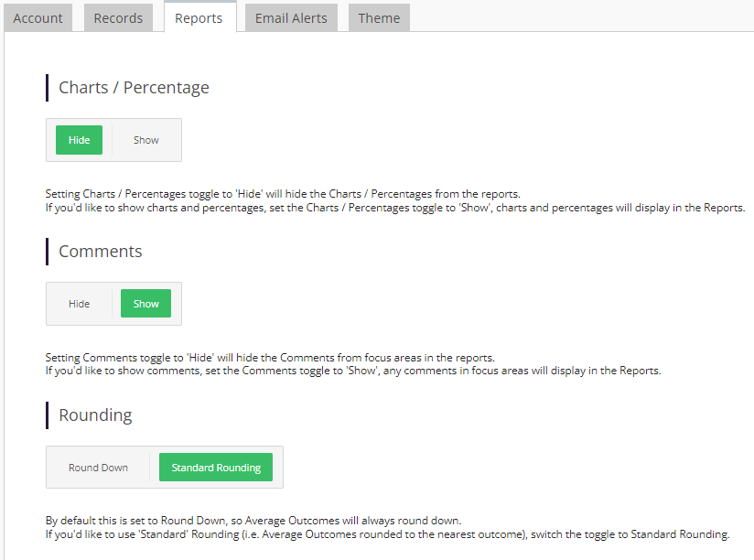This screenshot has width=754, height=560.
Task: Hide comments using the Comments toggle
Action: pyautogui.click(x=80, y=304)
